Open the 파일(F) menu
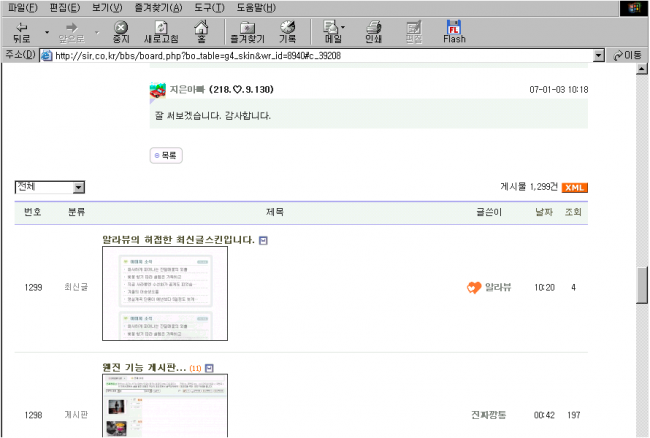Image resolution: width=650 pixels, height=438 pixels. coord(23,7)
